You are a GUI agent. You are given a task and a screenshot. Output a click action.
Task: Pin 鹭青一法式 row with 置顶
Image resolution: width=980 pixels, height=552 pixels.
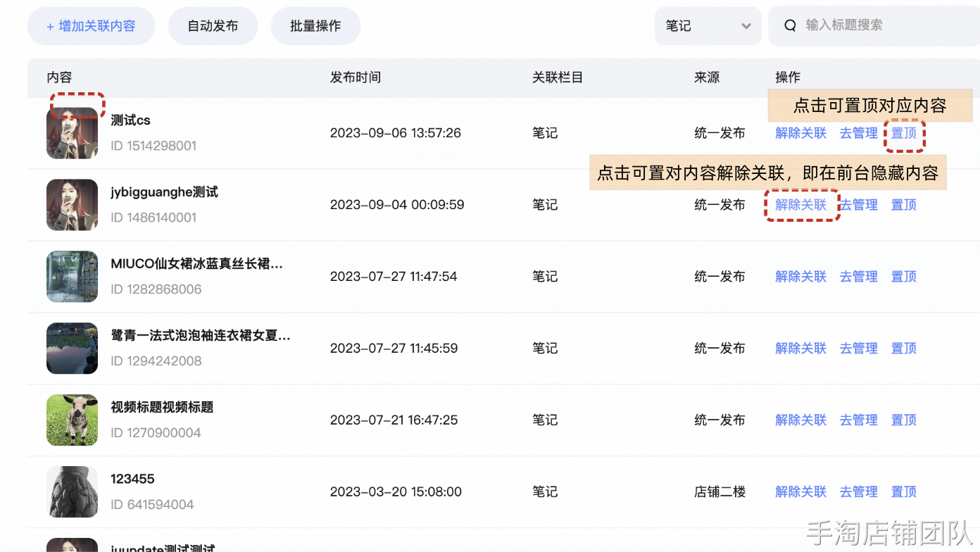pos(904,349)
